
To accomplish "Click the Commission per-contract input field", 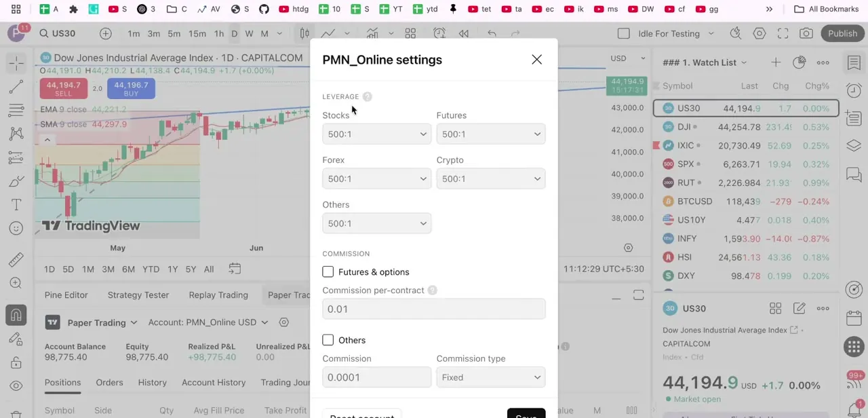I will 434,309.
